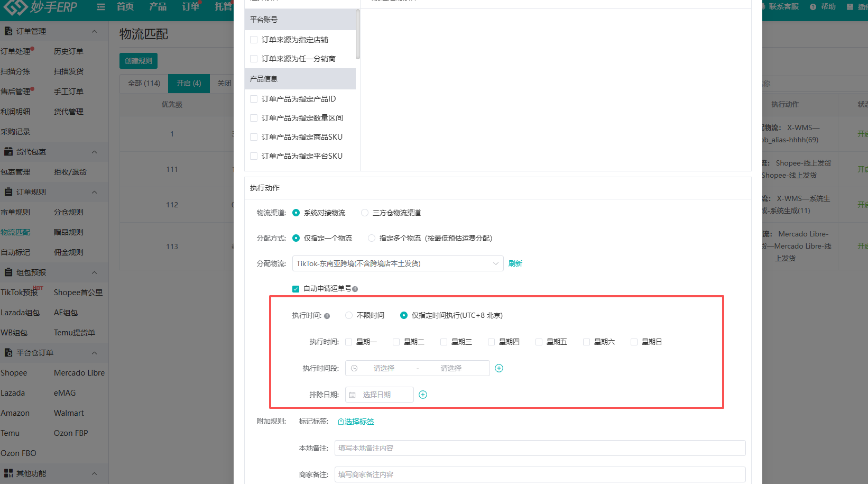The image size is (868, 484).
Task: Collapse the 平台仓订单 sidebar section
Action: pos(95,353)
